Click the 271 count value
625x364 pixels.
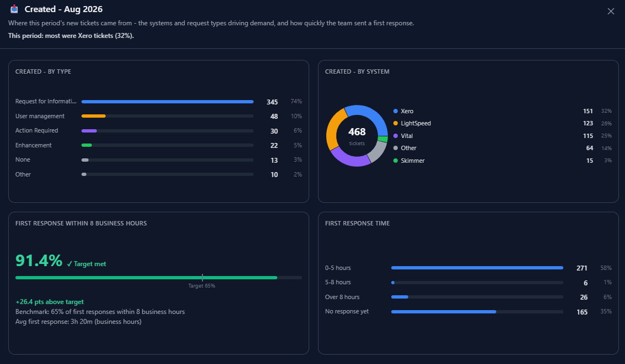tap(582, 268)
